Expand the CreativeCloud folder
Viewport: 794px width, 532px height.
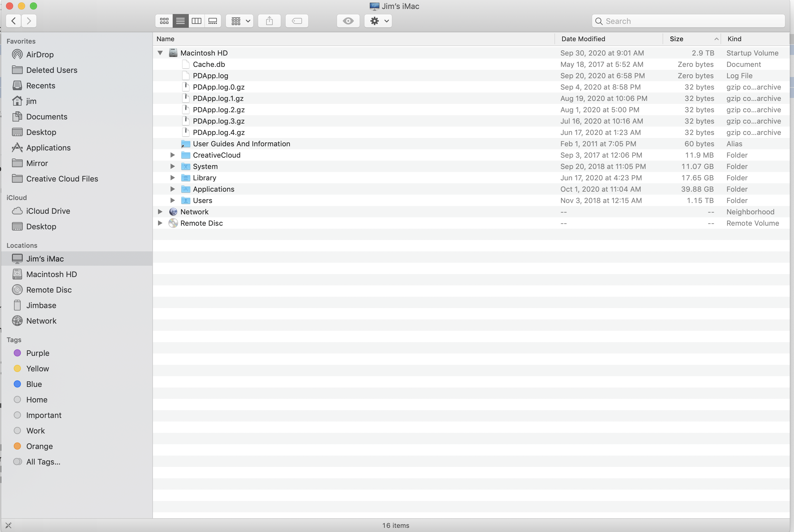[172, 155]
